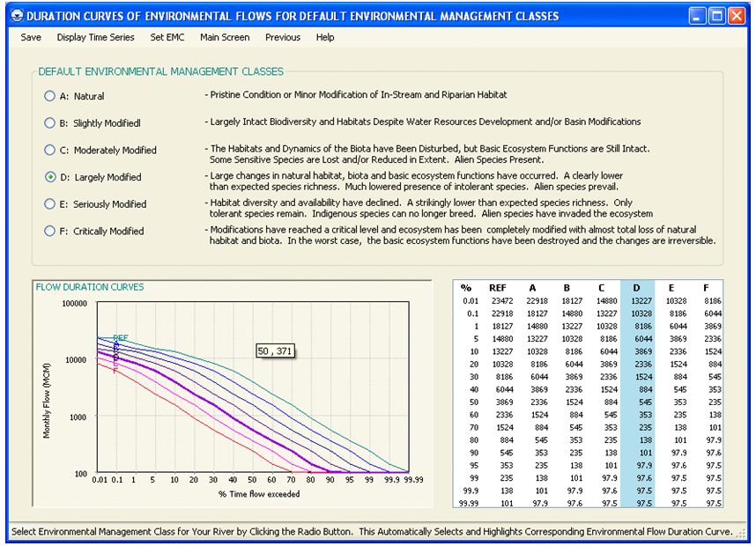Viewport: 756px width, 546px height.
Task: Click the app icon in title bar
Action: (x=13, y=15)
